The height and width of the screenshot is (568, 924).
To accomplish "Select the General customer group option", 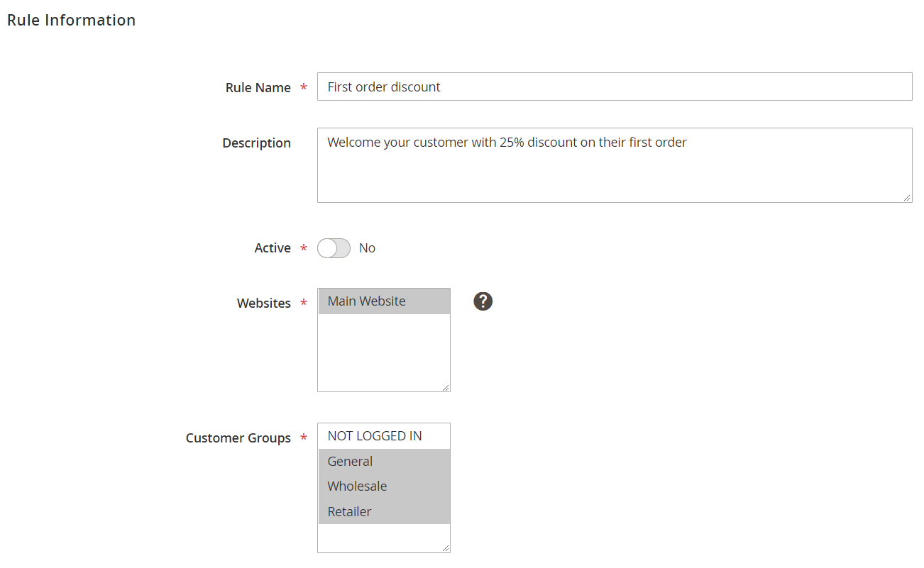I will click(384, 462).
